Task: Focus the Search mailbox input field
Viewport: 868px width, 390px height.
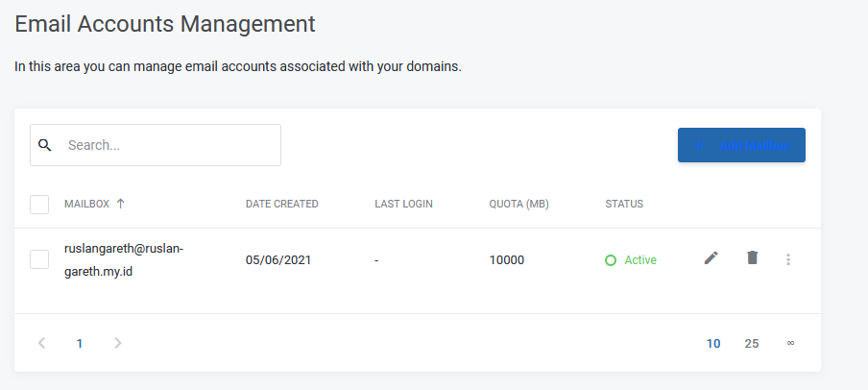Action: coord(168,145)
